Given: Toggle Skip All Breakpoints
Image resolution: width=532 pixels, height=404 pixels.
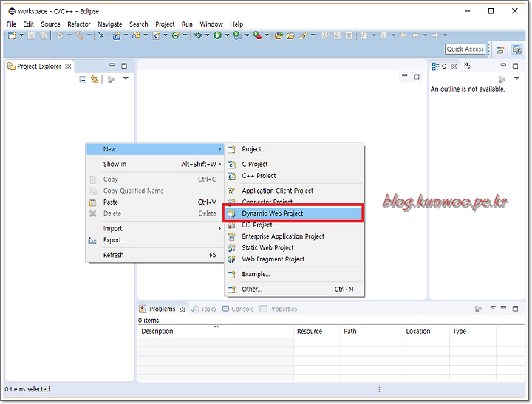Looking at the screenshot, I should tap(101, 35).
